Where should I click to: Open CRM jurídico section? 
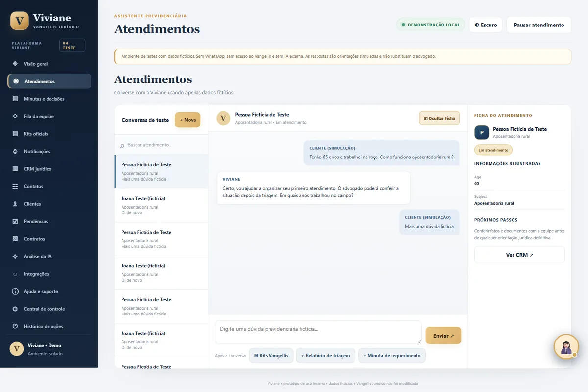pos(49,169)
